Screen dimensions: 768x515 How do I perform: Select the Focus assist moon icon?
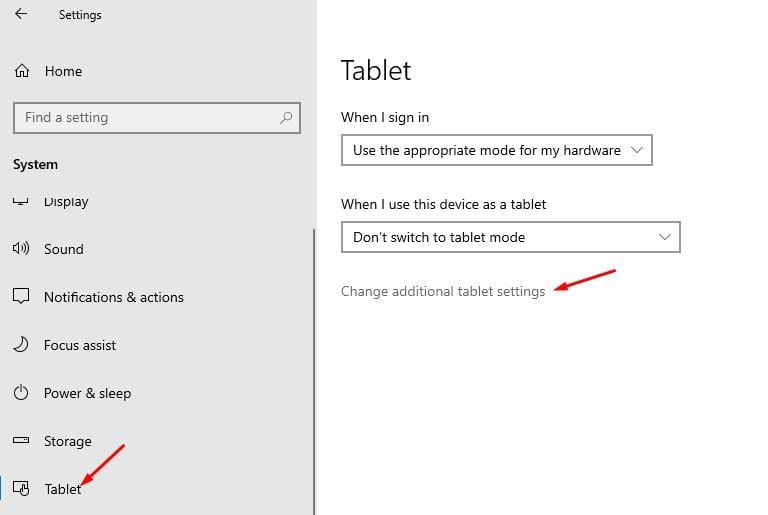pyautogui.click(x=21, y=344)
